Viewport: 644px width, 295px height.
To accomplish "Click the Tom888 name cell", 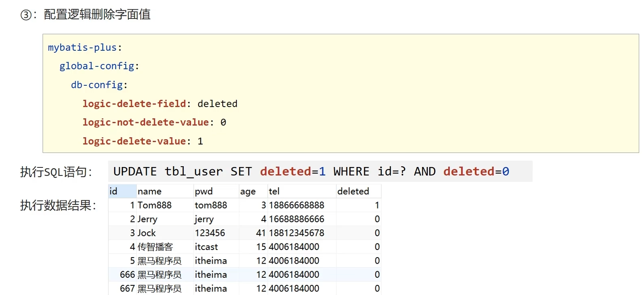I will [x=165, y=205].
